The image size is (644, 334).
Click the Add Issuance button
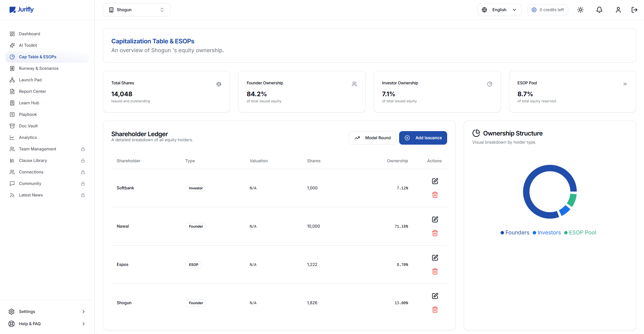point(423,138)
